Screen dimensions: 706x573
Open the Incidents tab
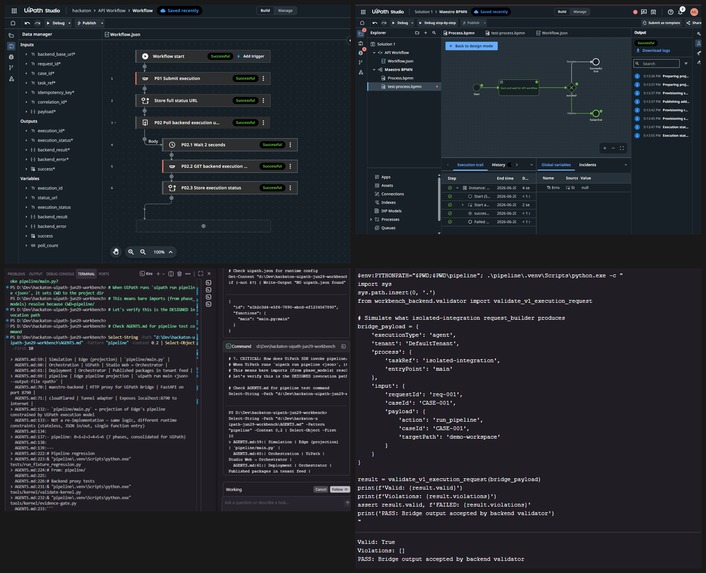tap(587, 165)
